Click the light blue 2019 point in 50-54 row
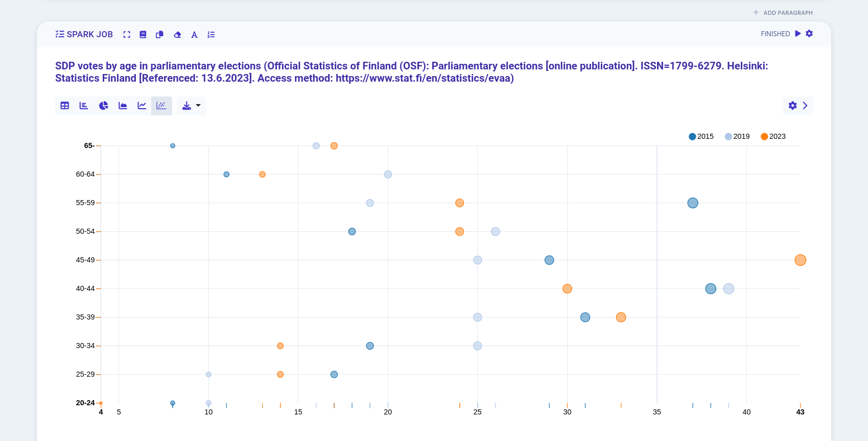The width and height of the screenshot is (868, 441). point(496,232)
